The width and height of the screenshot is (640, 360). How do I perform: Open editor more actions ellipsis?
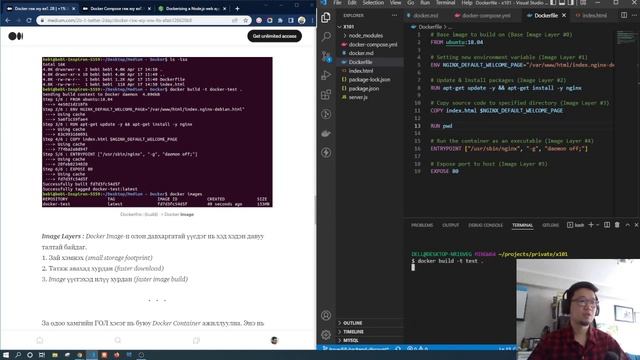point(635,16)
